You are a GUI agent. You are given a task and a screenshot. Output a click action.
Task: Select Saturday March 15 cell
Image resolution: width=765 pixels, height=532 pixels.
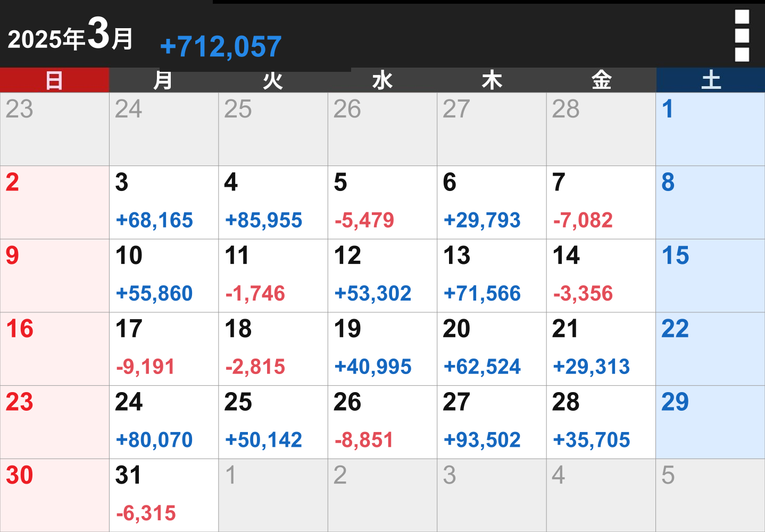point(711,276)
